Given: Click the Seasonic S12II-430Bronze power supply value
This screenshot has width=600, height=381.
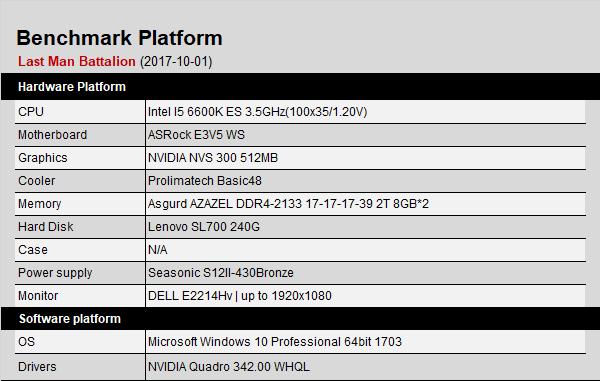Looking at the screenshot, I should coord(221,272).
